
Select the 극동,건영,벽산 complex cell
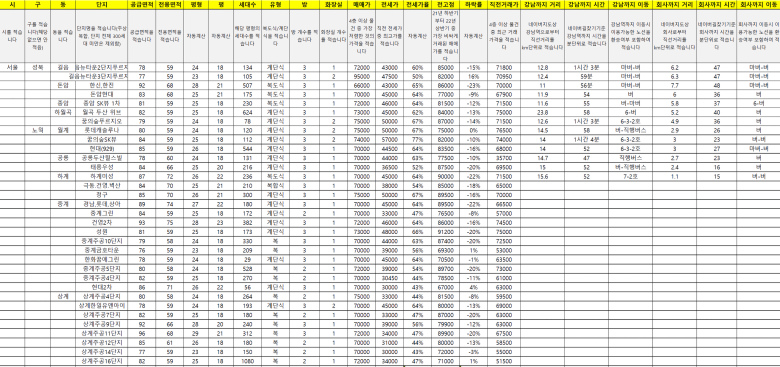pyautogui.click(x=101, y=185)
